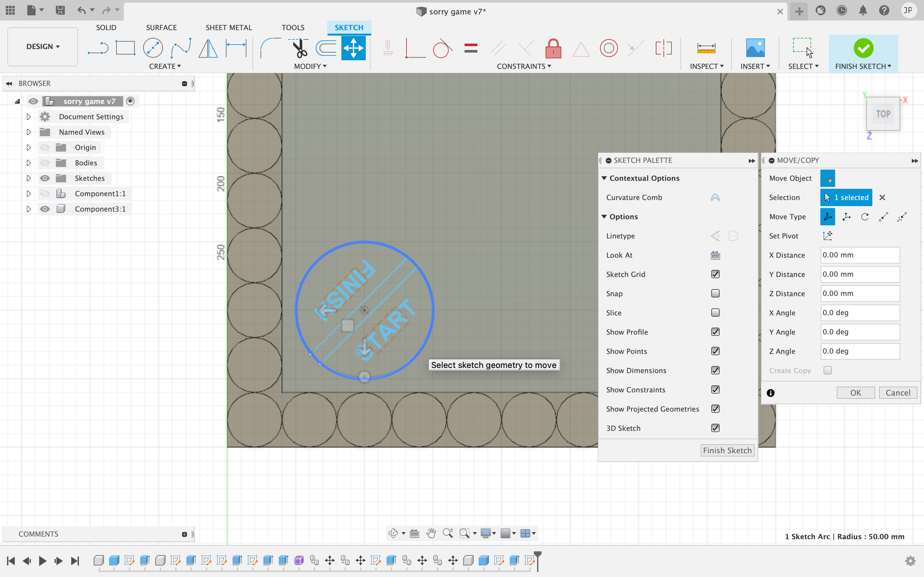The width and height of the screenshot is (924, 577).
Task: Expand the Bodies folder in browser
Action: (x=28, y=162)
